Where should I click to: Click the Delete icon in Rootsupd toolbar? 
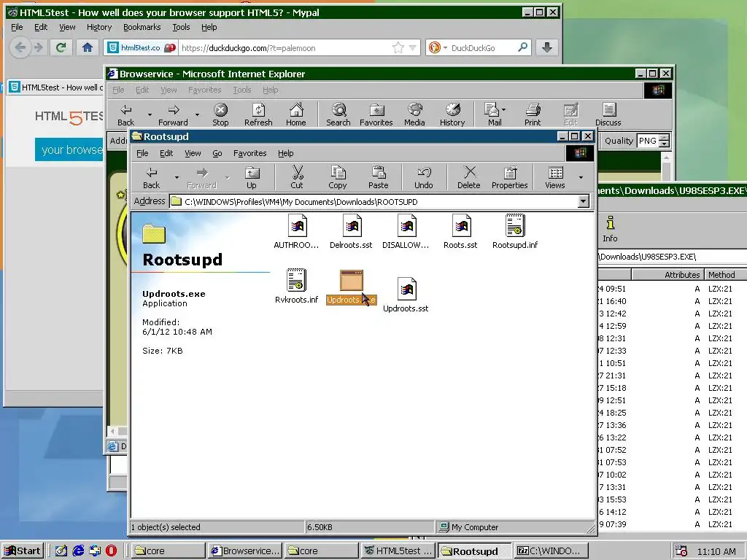(469, 178)
